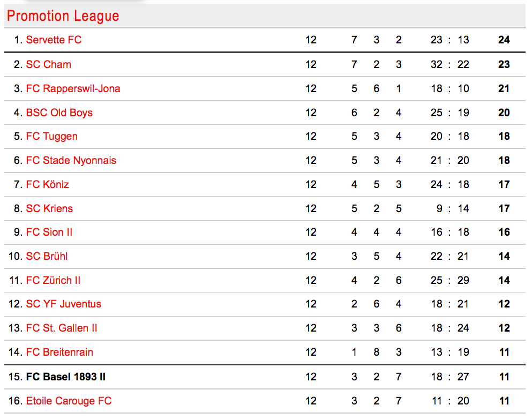Screen dimensions: 532x420
Task: Click the SC Brühl team link
Action: [47, 257]
